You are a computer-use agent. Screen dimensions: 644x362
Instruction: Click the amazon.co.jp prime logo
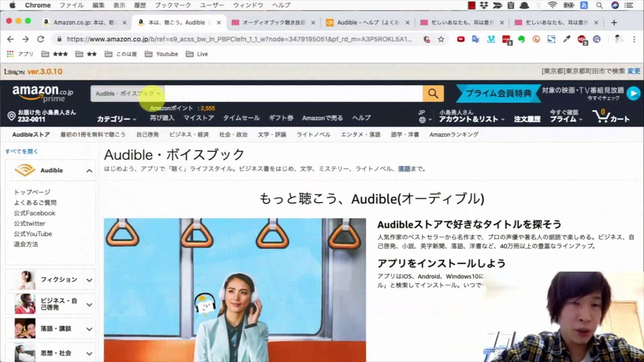[42, 94]
